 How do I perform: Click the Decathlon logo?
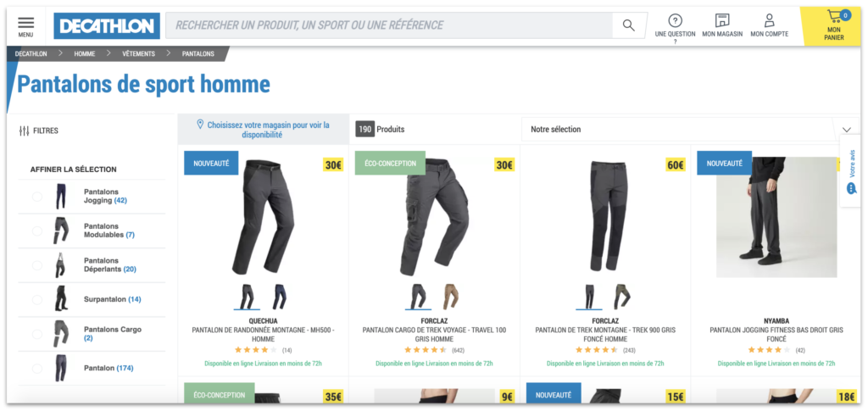pyautogui.click(x=107, y=26)
